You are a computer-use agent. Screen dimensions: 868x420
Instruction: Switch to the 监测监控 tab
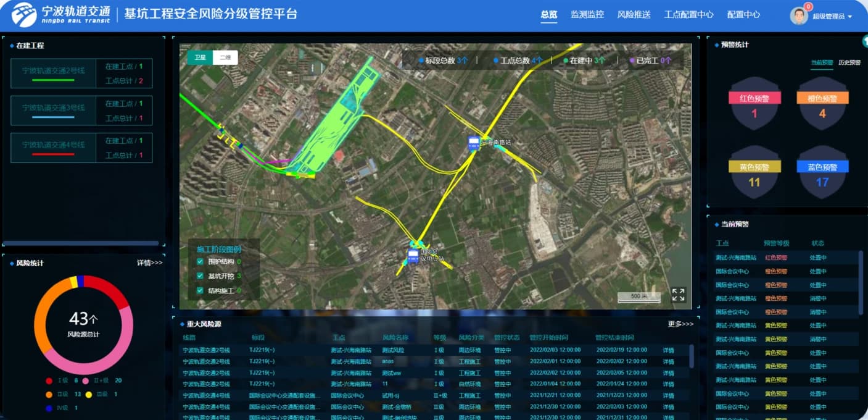587,15
